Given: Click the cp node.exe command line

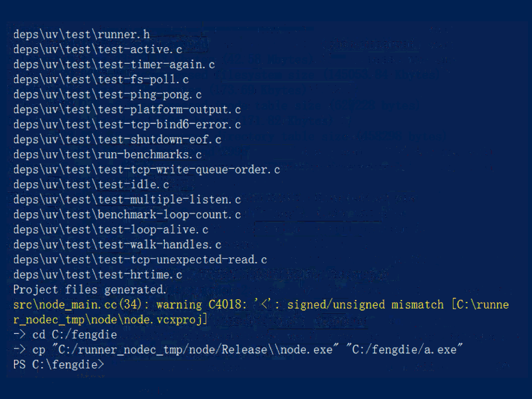Looking at the screenshot, I should (x=238, y=350).
